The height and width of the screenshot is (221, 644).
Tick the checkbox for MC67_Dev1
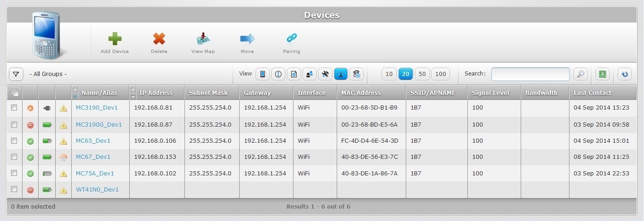[14, 157]
